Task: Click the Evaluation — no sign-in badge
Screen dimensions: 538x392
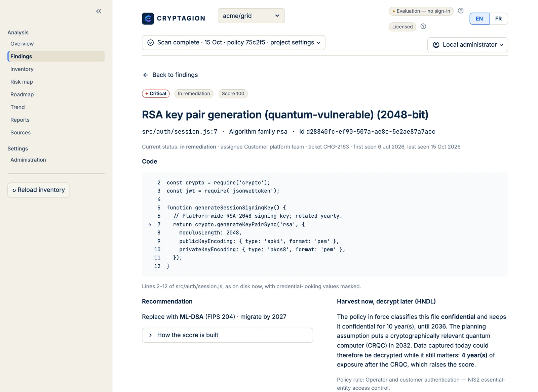Action: (421, 11)
